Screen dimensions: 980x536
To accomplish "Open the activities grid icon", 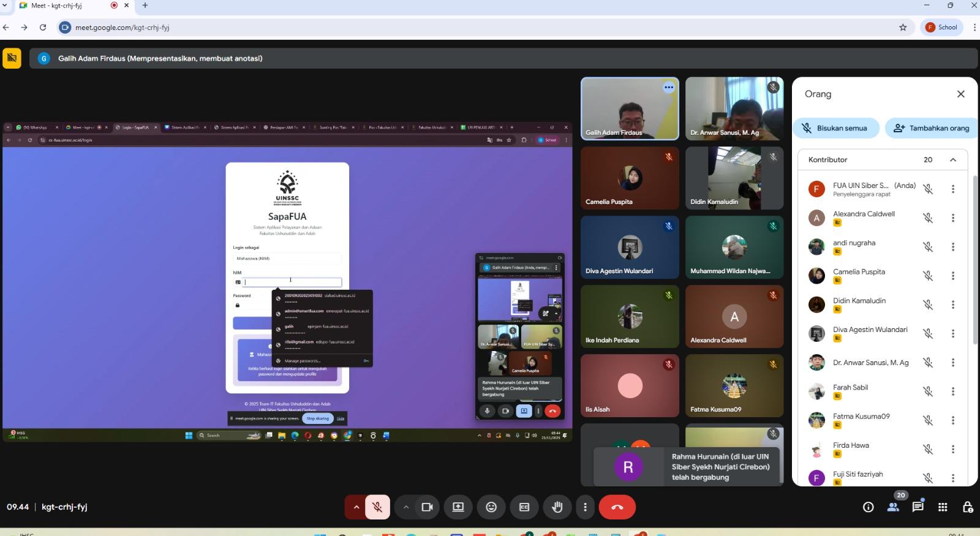I will click(x=943, y=507).
